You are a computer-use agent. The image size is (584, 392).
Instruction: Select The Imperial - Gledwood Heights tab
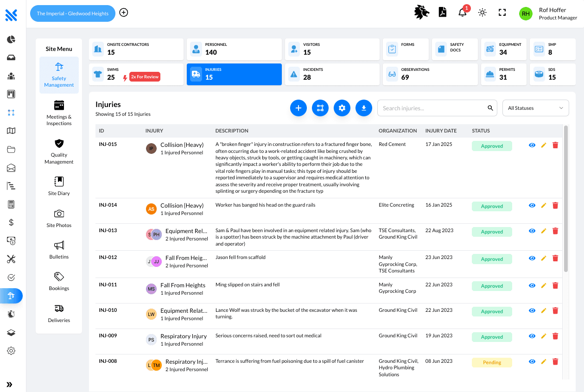tap(73, 13)
